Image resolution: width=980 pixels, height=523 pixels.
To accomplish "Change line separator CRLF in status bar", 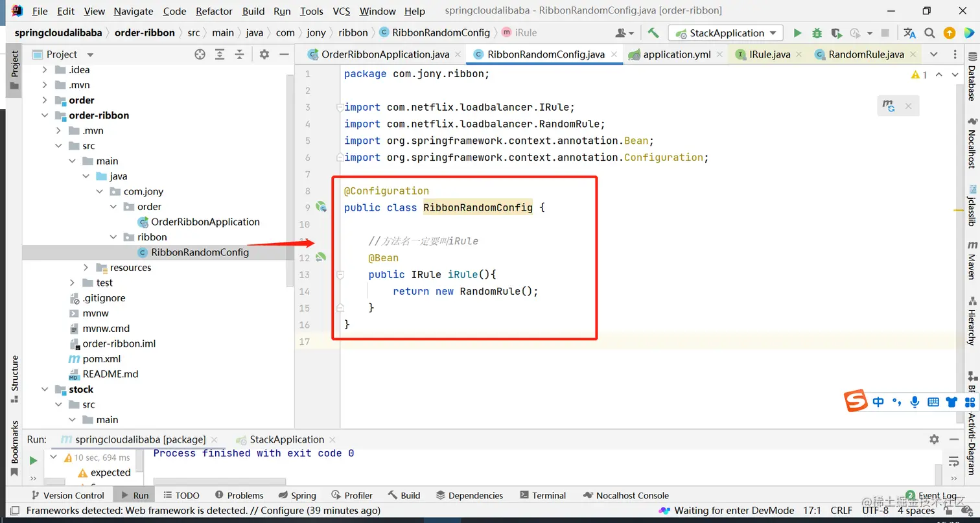I will (841, 511).
